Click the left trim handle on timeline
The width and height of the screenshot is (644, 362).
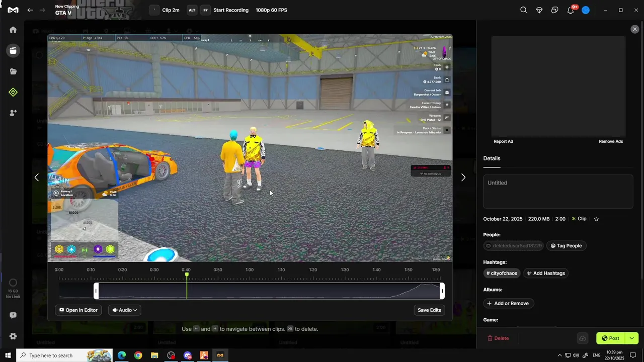click(96, 291)
